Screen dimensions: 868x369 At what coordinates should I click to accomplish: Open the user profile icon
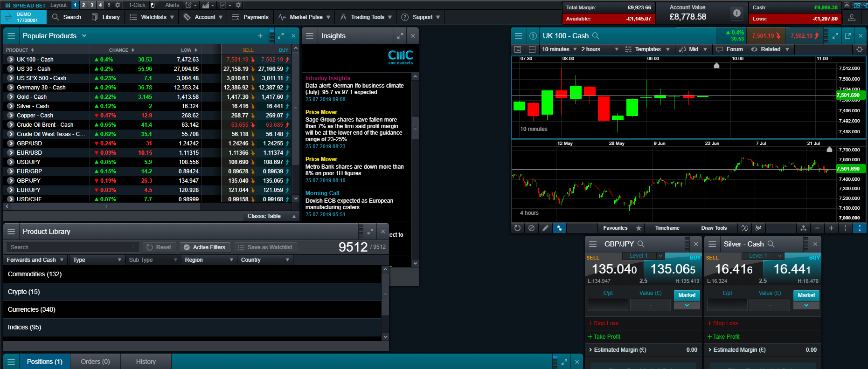pos(852,18)
